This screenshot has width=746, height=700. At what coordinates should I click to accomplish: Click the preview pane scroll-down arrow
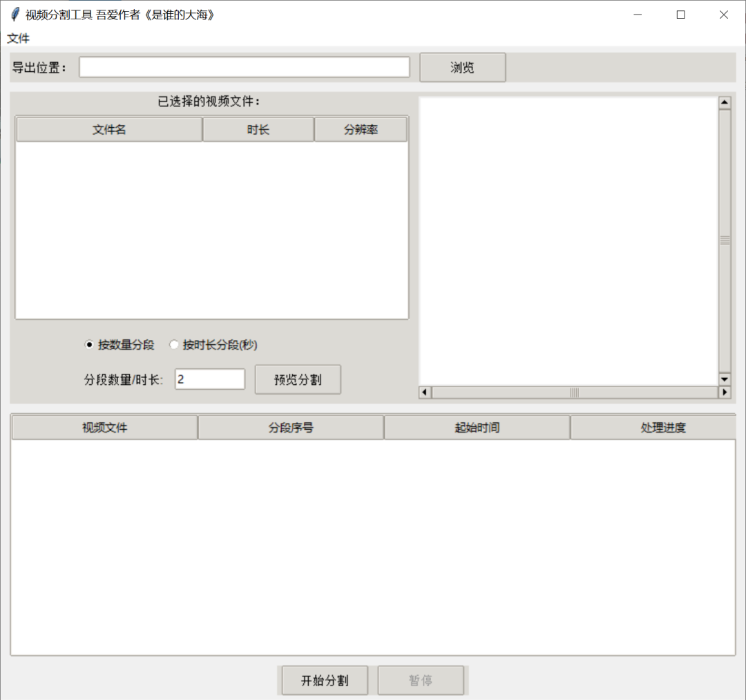725,379
